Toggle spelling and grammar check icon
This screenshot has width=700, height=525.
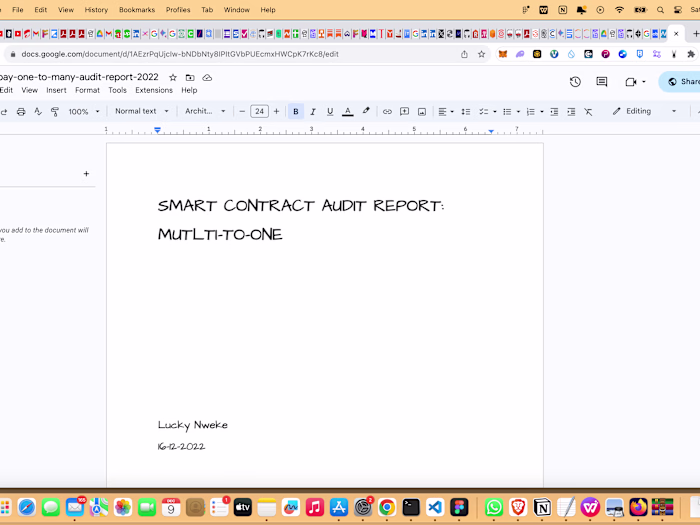[x=38, y=112]
